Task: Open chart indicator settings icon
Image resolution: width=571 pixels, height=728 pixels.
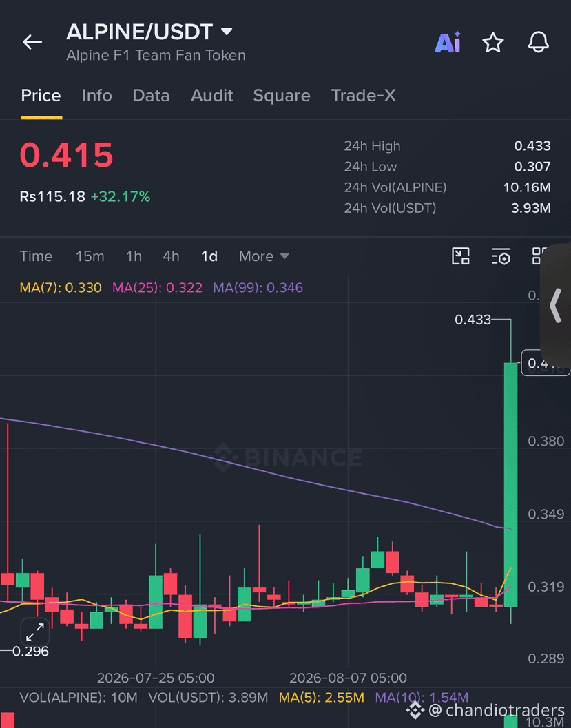Action: point(501,256)
